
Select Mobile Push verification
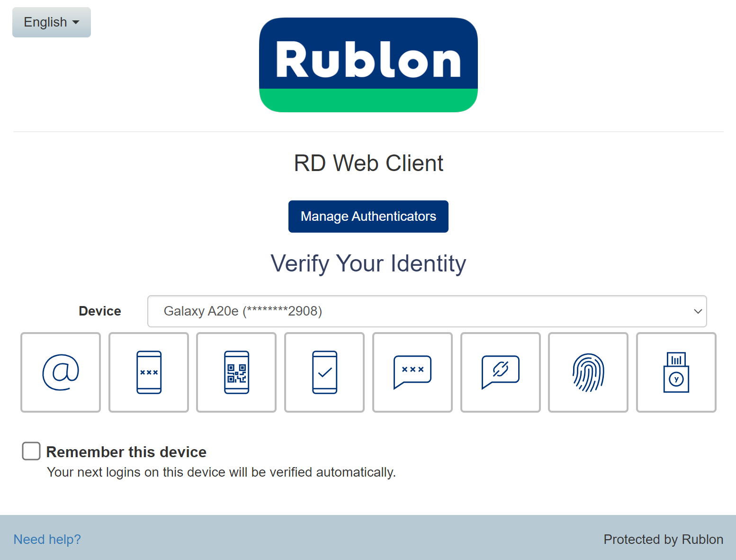(324, 372)
